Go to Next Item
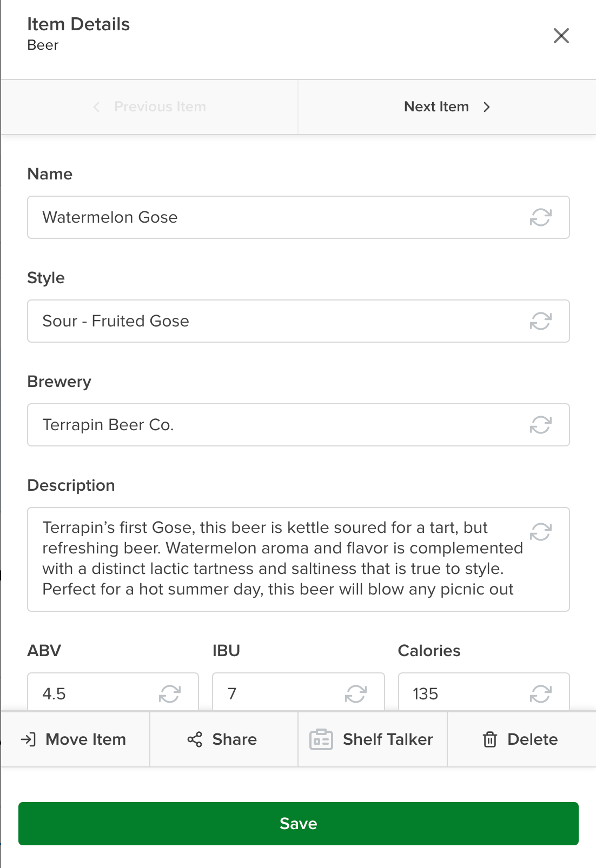The image size is (596, 868). click(x=447, y=107)
